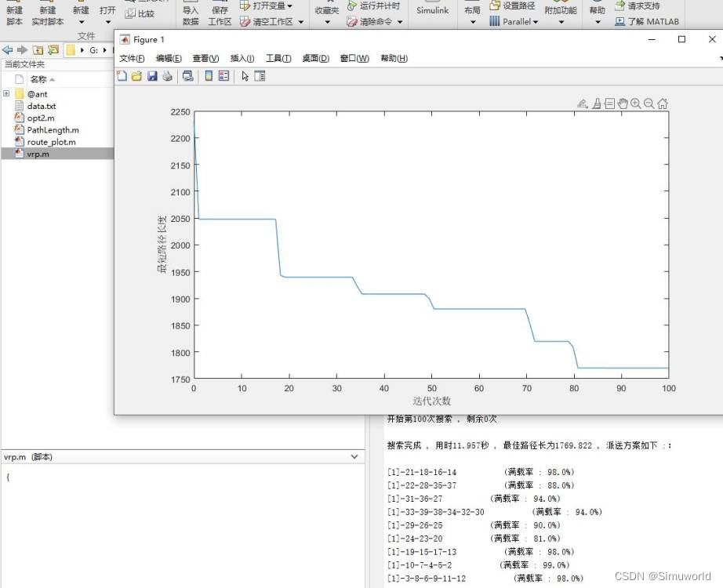Open the print icon in Figure 1 toolbar
Image resolution: width=723 pixels, height=588 pixels.
pyautogui.click(x=167, y=75)
